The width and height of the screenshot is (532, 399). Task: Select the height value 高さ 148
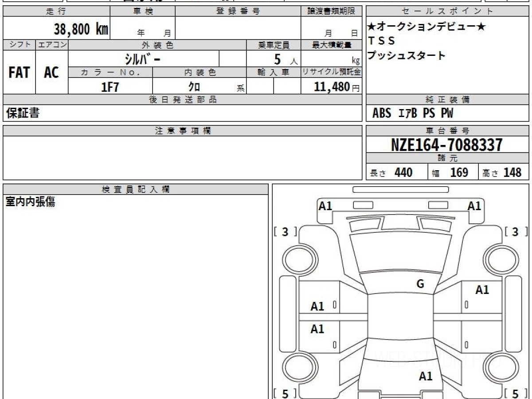[x=502, y=172]
